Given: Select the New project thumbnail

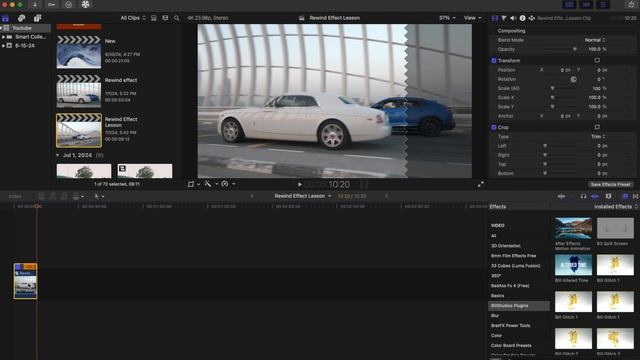Looking at the screenshot, I should (79, 52).
